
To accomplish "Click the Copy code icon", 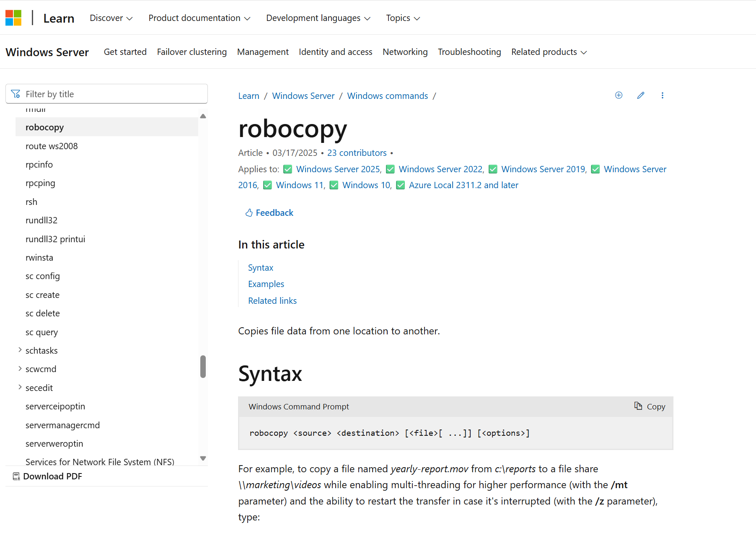I will tap(638, 406).
